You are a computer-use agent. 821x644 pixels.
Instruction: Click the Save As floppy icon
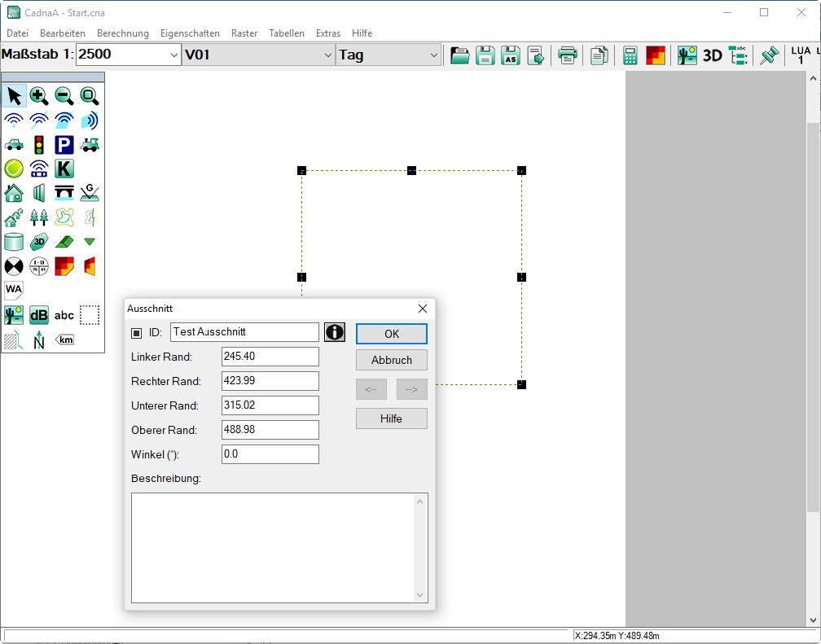[x=511, y=55]
